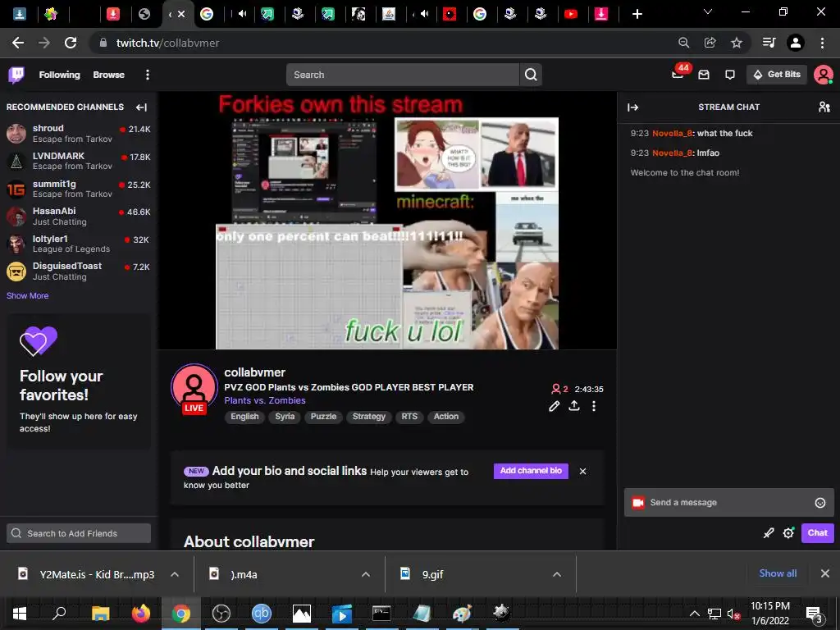
Task: Dismiss the bio and social links banner
Action: click(x=583, y=472)
